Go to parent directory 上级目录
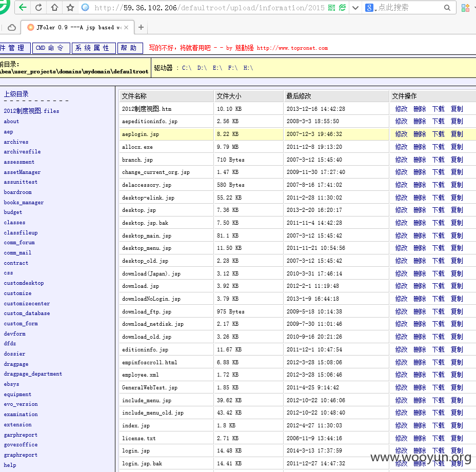The height and width of the screenshot is (472, 476). pos(16,94)
